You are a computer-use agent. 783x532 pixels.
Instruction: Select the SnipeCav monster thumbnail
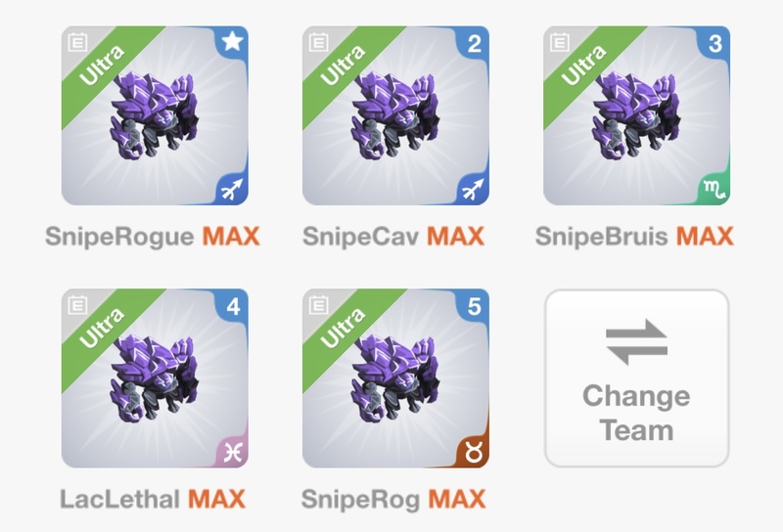[x=395, y=115]
